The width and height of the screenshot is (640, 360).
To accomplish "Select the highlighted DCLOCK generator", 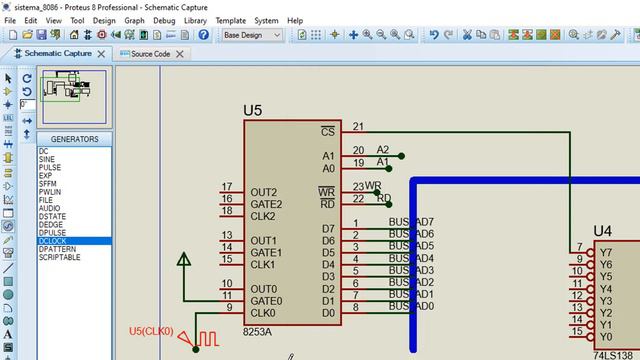I will point(74,241).
